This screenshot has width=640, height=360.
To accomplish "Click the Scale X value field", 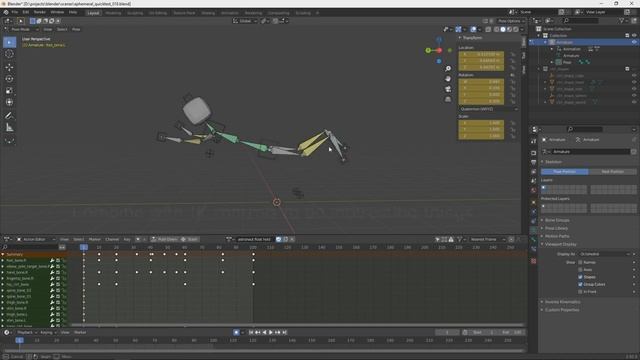I will pos(481,123).
